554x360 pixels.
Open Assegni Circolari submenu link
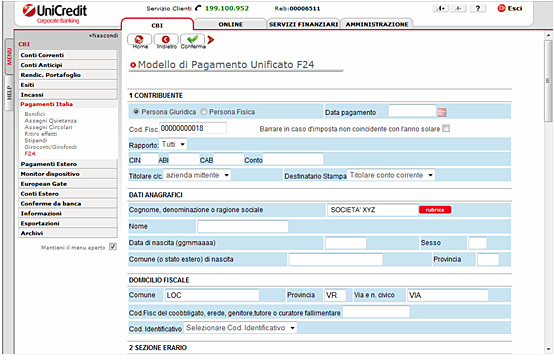point(48,127)
